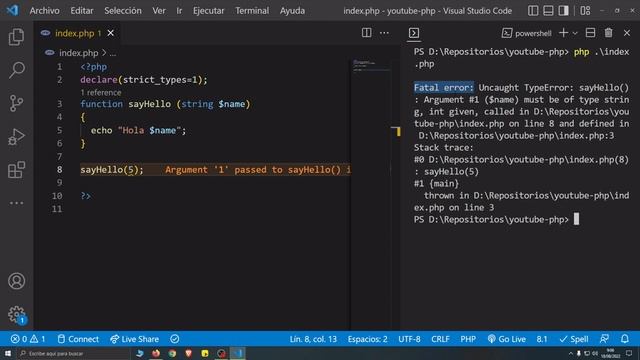This screenshot has width=640, height=360.
Task: Split the powershell terminal
Action: 590,33
